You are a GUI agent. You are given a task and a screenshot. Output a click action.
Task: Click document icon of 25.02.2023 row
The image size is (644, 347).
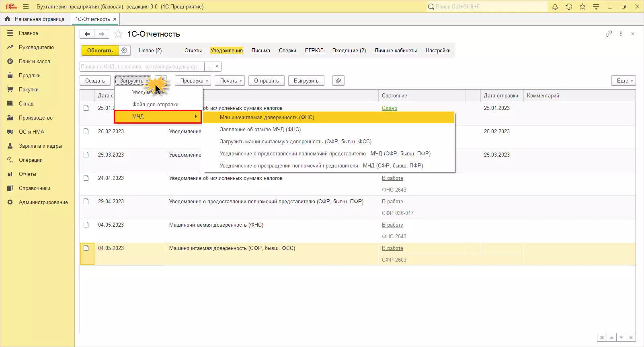pyautogui.click(x=86, y=131)
